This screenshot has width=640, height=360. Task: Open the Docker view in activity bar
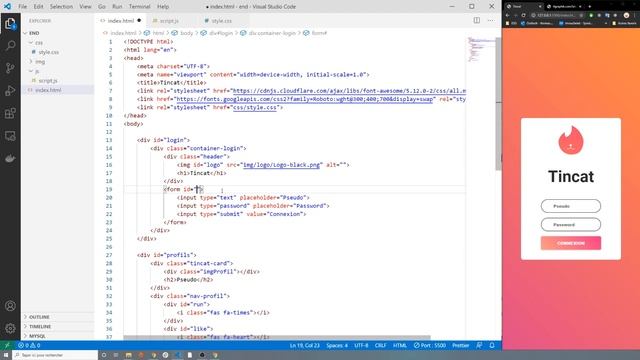10,158
